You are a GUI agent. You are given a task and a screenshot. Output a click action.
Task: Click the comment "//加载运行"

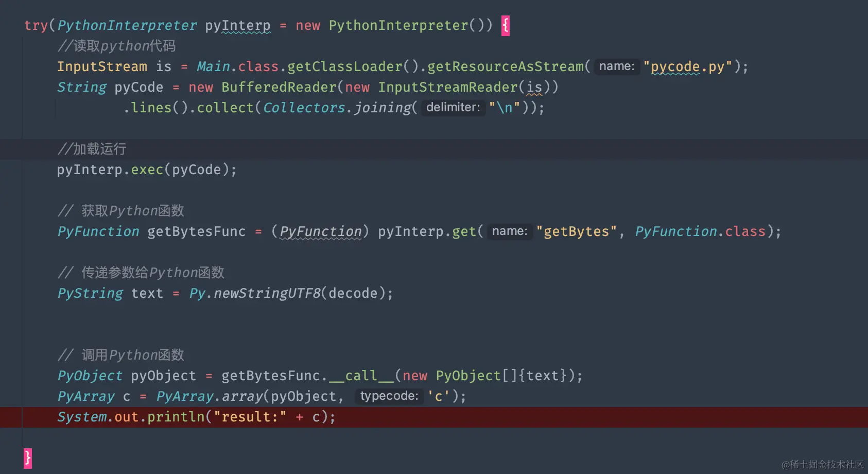click(92, 149)
